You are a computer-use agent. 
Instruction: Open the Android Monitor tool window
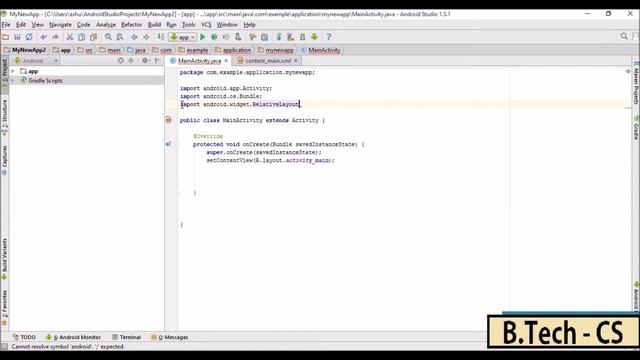pos(73,337)
